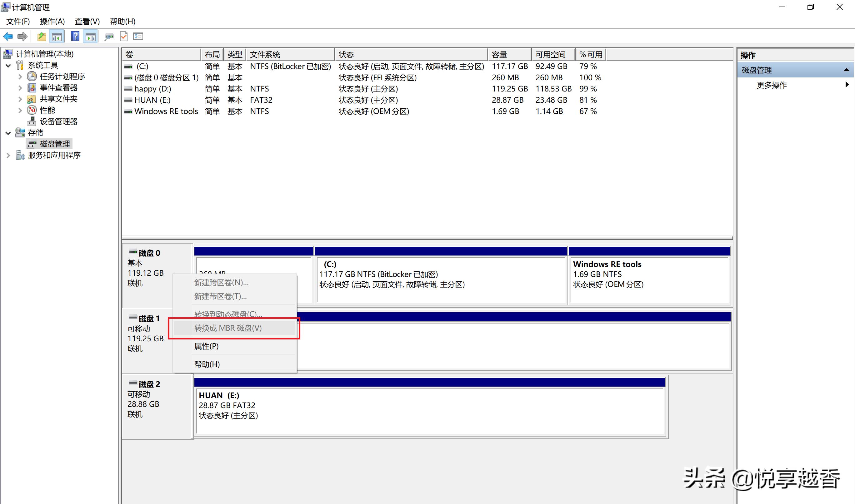Image resolution: width=855 pixels, height=504 pixels.
Task: Open the up one level folder icon
Action: [42, 36]
